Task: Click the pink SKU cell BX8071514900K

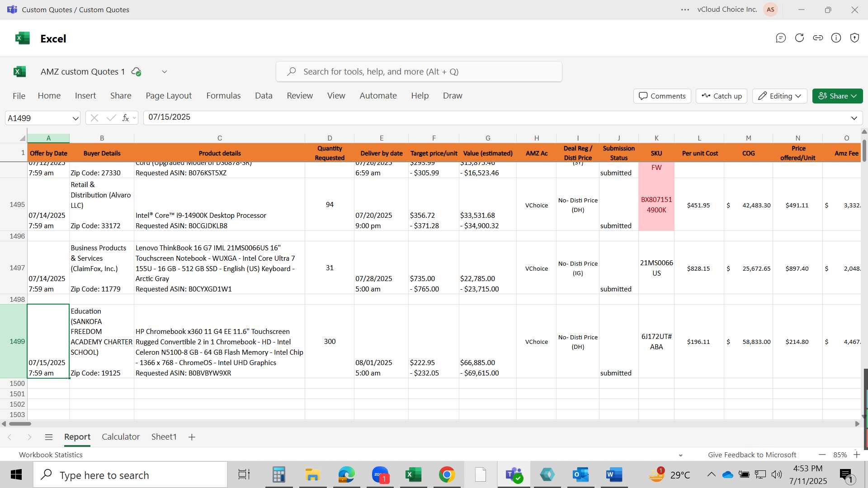Action: [x=656, y=205]
